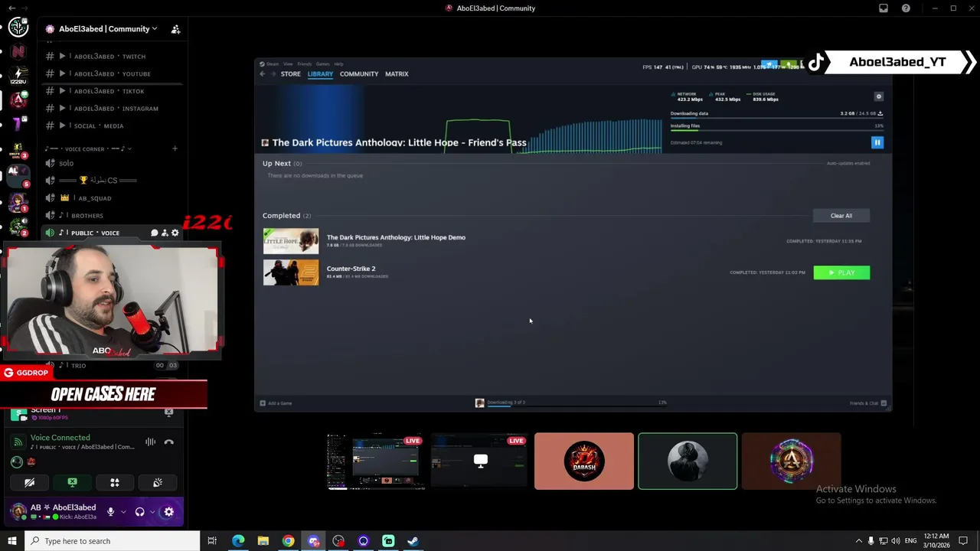This screenshot has height=551, width=980.
Task: Open invite people icon beside server name
Action: click(x=175, y=29)
